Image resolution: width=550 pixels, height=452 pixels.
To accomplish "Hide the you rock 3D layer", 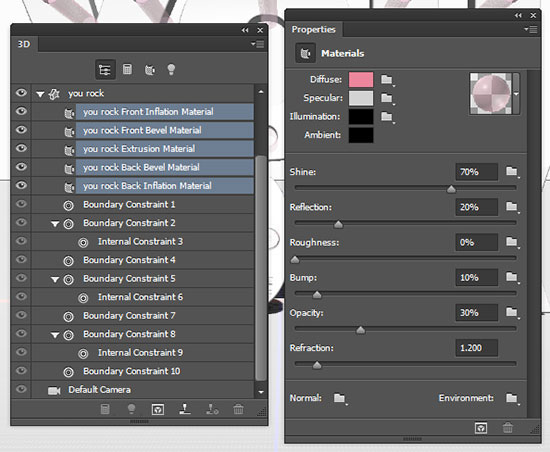I will (x=21, y=93).
